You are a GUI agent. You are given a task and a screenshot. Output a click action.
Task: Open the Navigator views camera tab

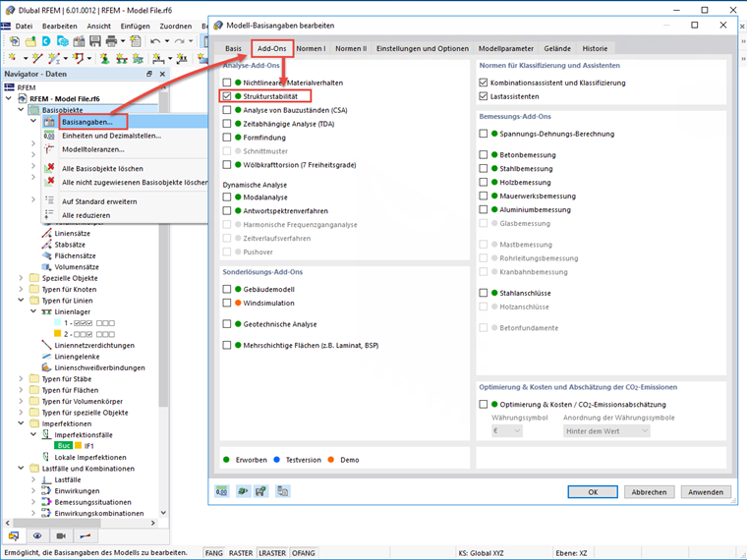[61, 536]
